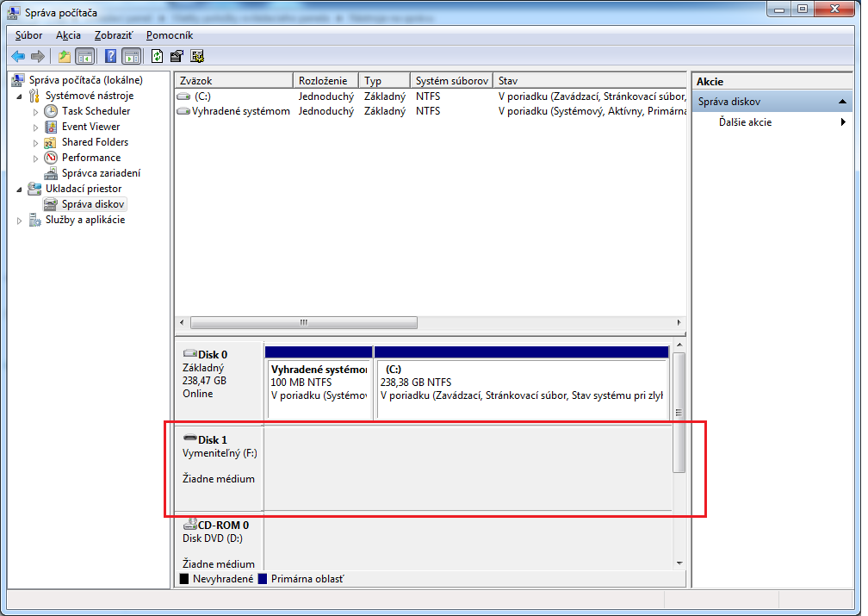
Task: Click the down arrow of disk view scrollbar
Action: [x=679, y=563]
